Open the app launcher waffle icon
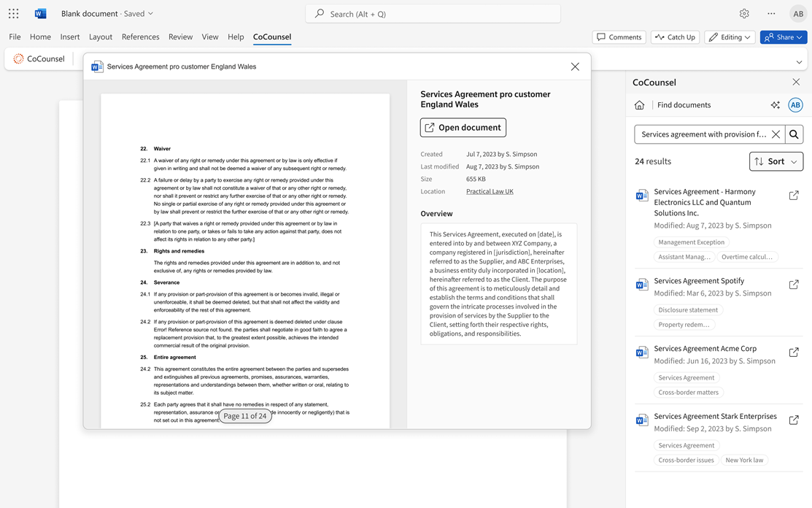 (14, 14)
